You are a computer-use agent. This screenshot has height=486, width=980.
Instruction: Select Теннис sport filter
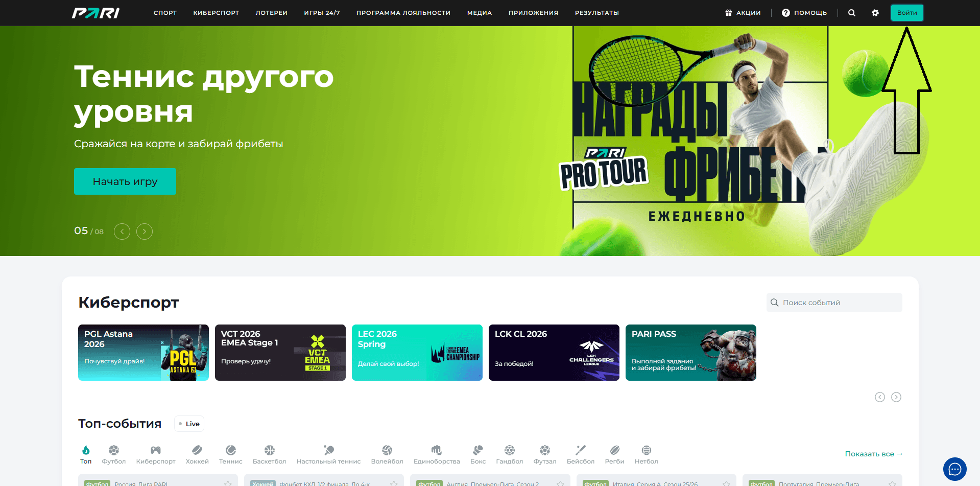point(231,454)
